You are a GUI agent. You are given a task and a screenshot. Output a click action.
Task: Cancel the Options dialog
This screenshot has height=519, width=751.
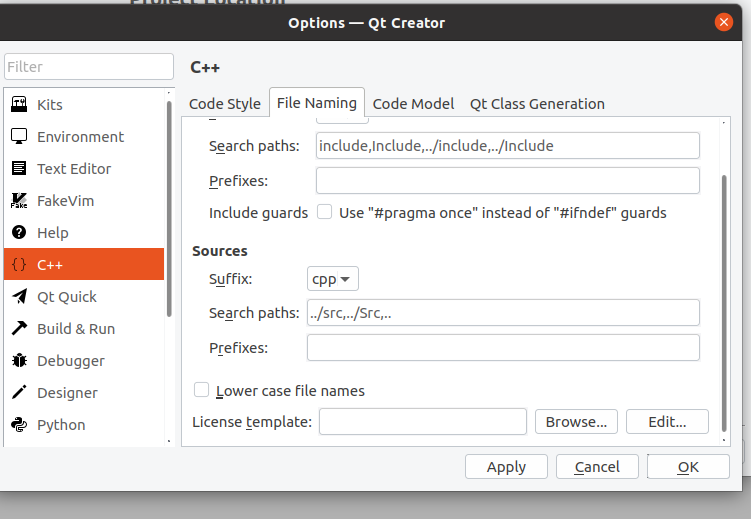(597, 466)
